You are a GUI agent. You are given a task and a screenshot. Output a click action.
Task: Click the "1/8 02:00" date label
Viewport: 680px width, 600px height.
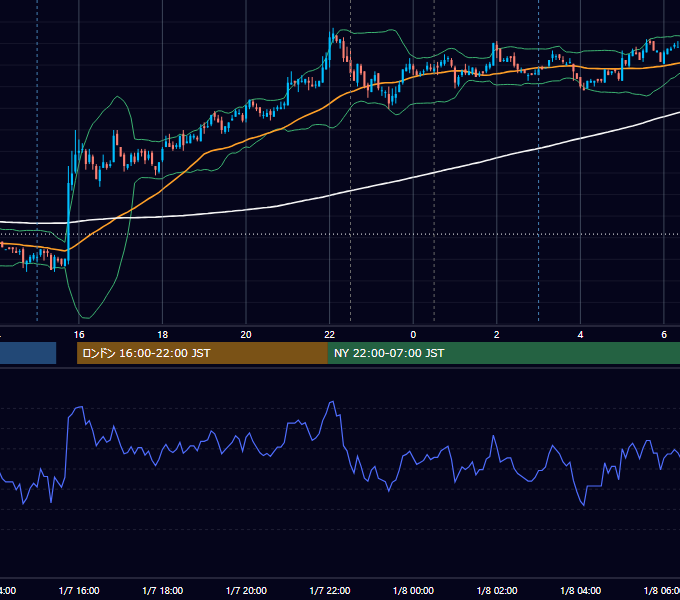click(497, 590)
